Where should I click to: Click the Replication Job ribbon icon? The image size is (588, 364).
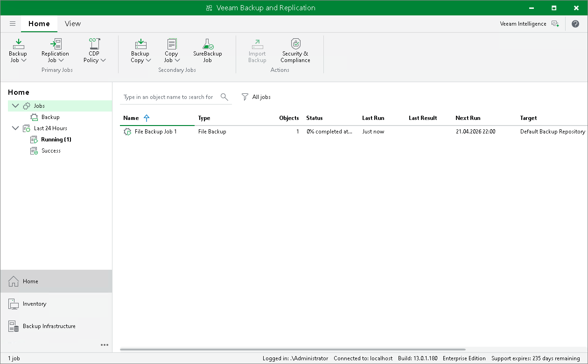(x=56, y=44)
